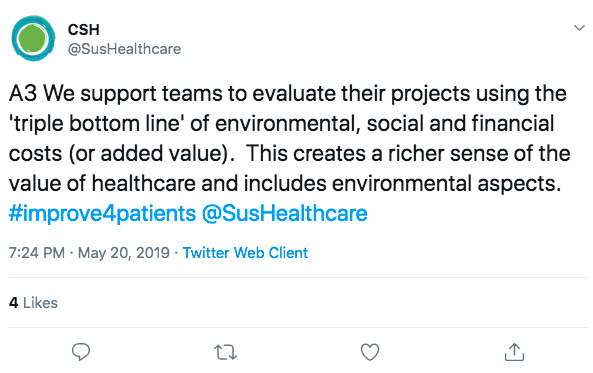Open the Twitter Web Client source link
The image size is (593, 373).
[x=245, y=253]
